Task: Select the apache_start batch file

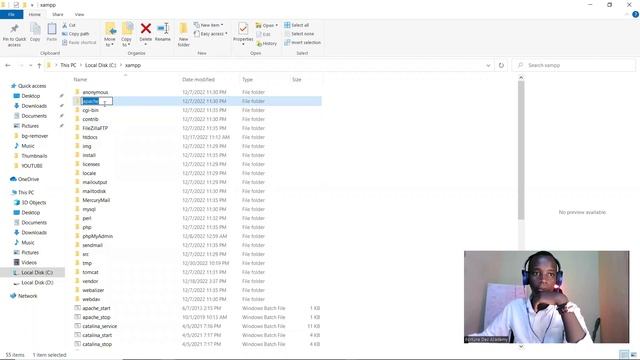Action: coord(96,308)
